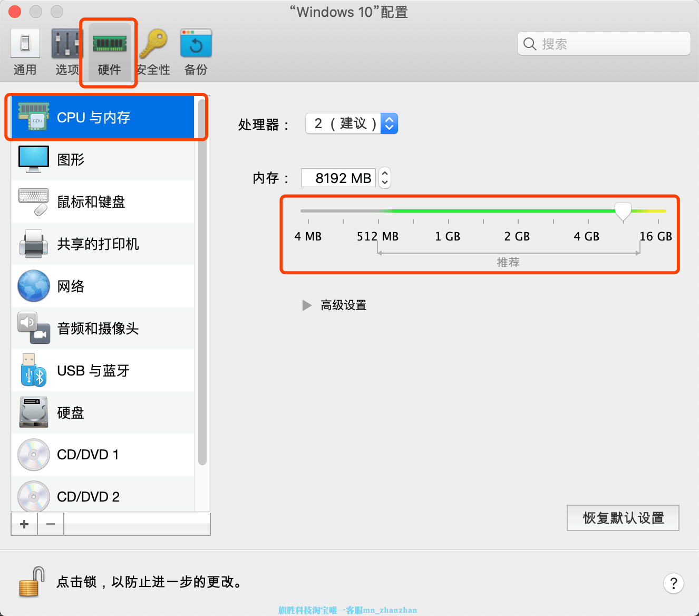Viewport: 699px width, 616px height.
Task: Open the 安全性 (Security) settings icon
Action: pos(153,50)
